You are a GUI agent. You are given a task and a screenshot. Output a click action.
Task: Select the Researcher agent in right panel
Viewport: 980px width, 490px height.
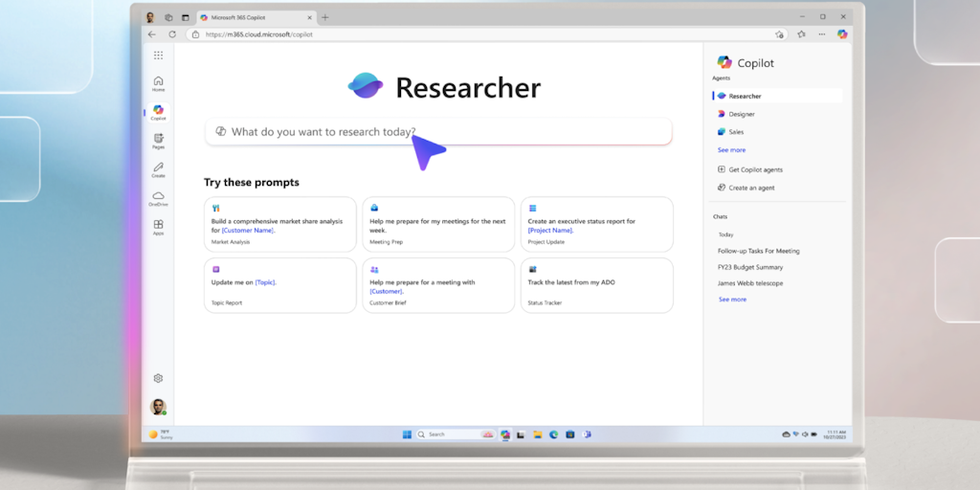pyautogui.click(x=777, y=97)
